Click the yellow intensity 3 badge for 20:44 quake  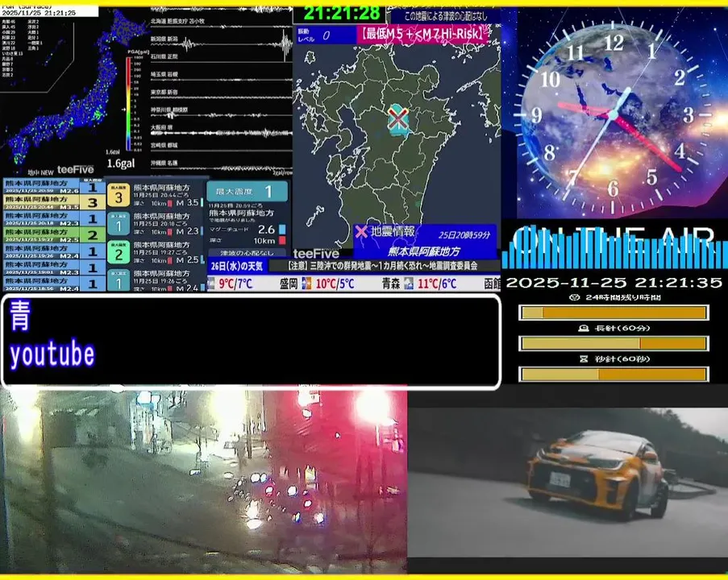point(119,195)
